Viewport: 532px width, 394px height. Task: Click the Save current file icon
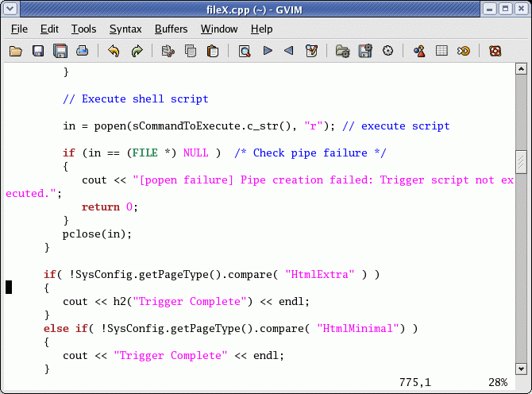click(38, 52)
